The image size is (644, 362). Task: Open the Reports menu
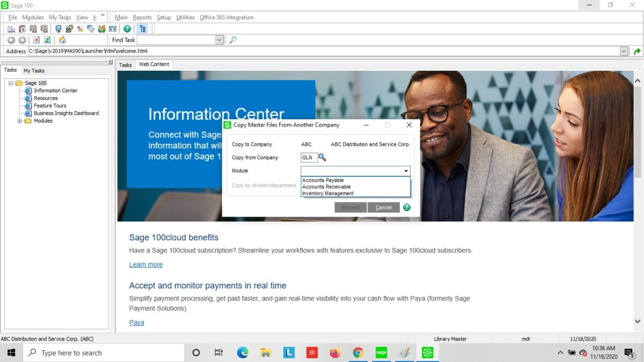coord(142,17)
